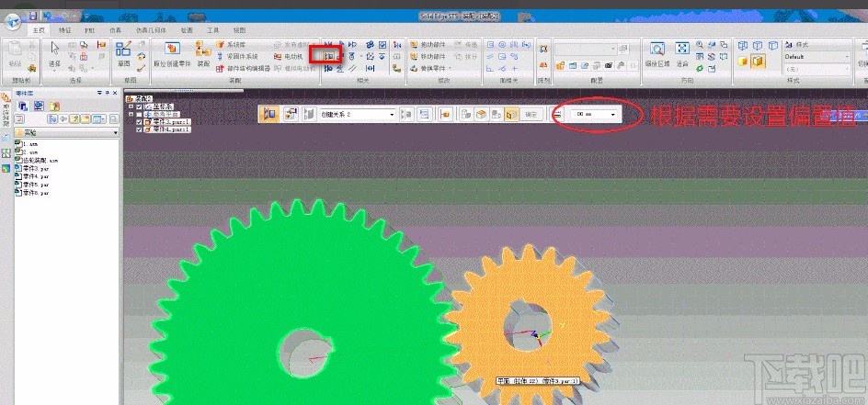Expand the 坐标系 tree node

click(x=131, y=107)
